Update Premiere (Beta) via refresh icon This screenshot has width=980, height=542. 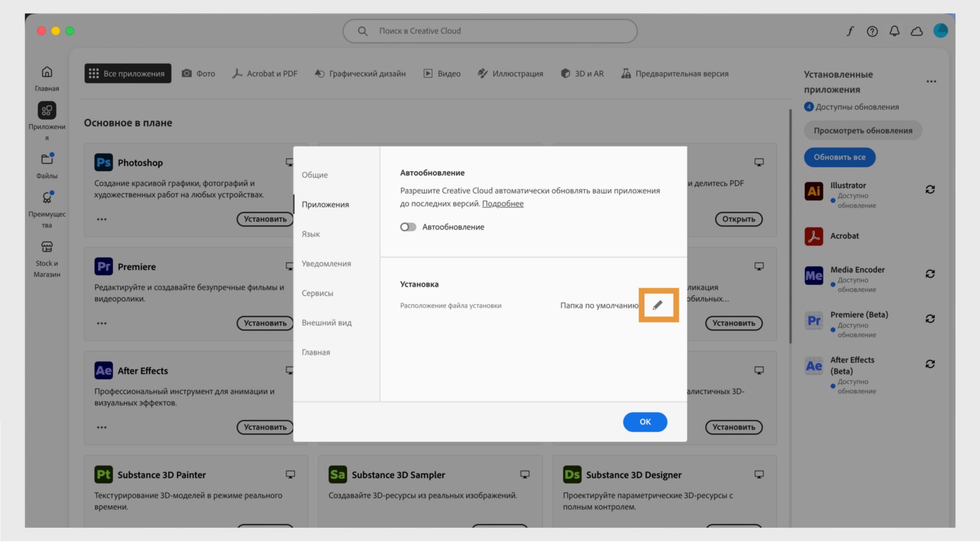(x=930, y=318)
